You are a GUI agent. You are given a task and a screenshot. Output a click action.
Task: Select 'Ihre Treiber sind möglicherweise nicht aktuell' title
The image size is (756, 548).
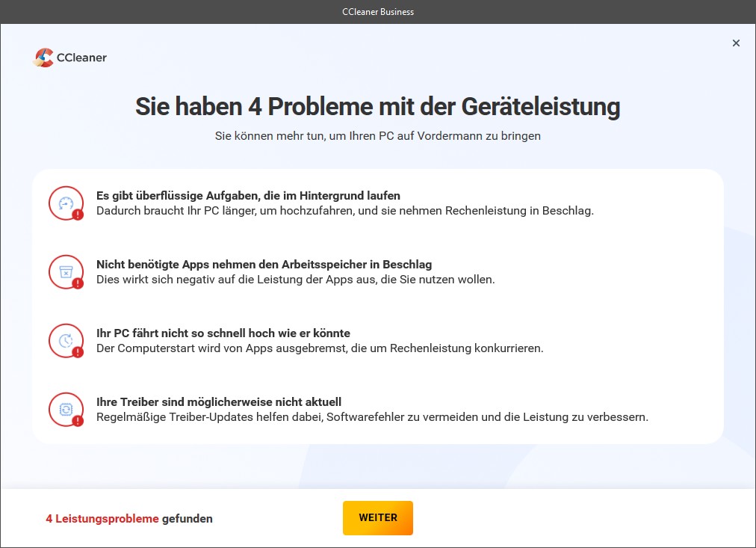click(x=219, y=401)
